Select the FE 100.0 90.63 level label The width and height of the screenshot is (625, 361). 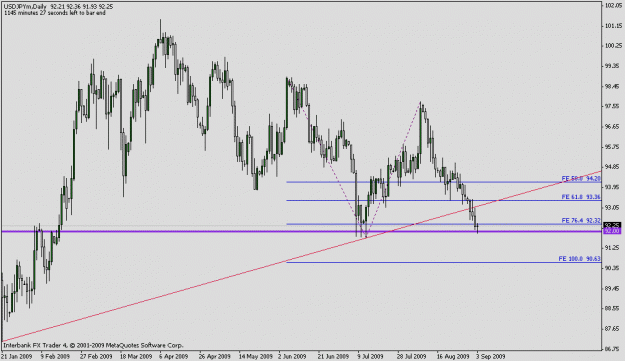tap(579, 259)
